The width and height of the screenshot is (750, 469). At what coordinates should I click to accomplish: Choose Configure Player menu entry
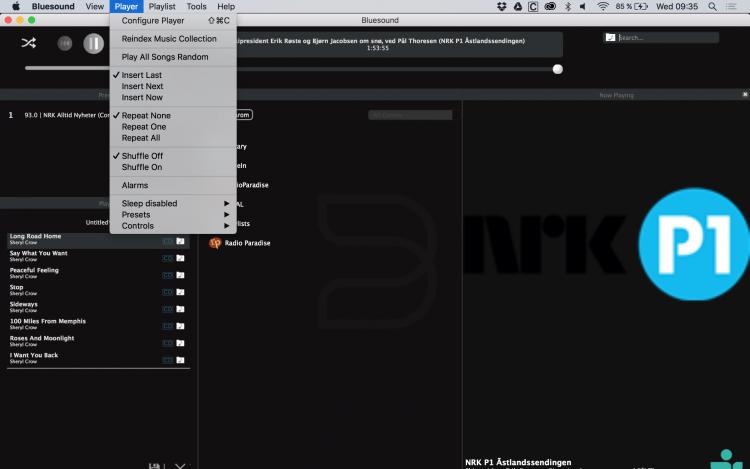[173, 21]
